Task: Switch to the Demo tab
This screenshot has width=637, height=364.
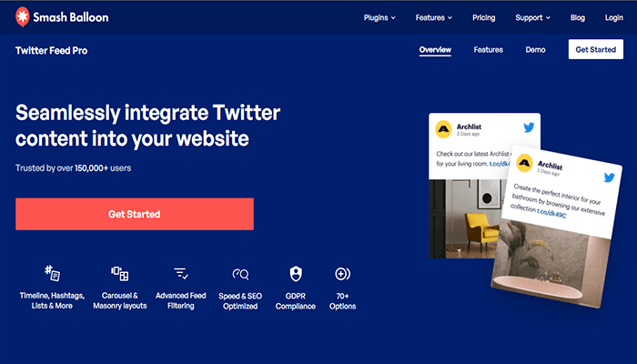Action: [x=535, y=49]
